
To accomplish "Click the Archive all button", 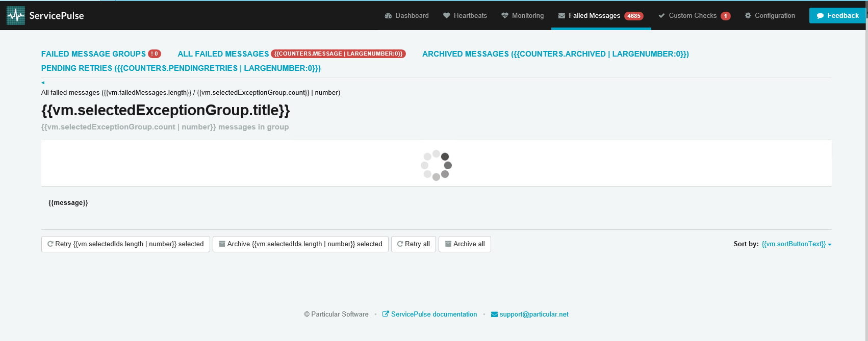I will [x=465, y=244].
